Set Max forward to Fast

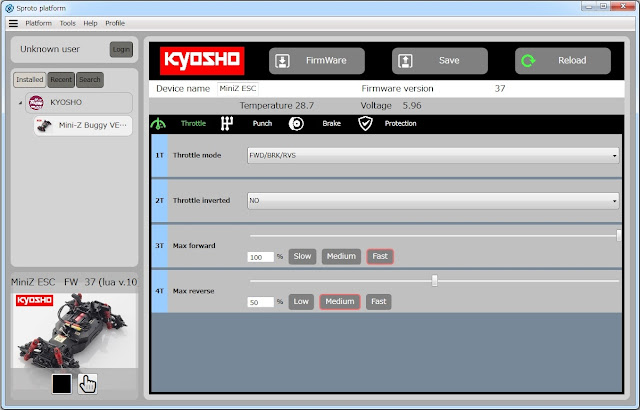click(380, 257)
